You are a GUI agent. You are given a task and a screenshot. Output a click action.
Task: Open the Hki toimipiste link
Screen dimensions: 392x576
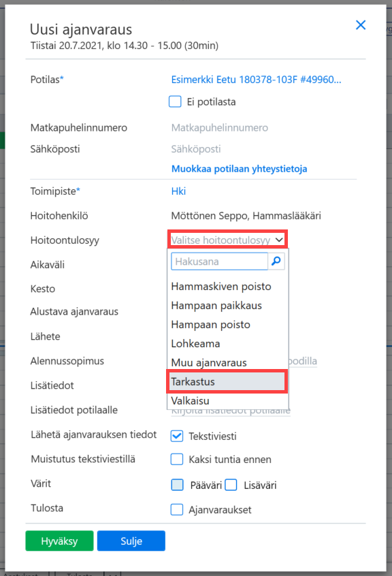(178, 191)
